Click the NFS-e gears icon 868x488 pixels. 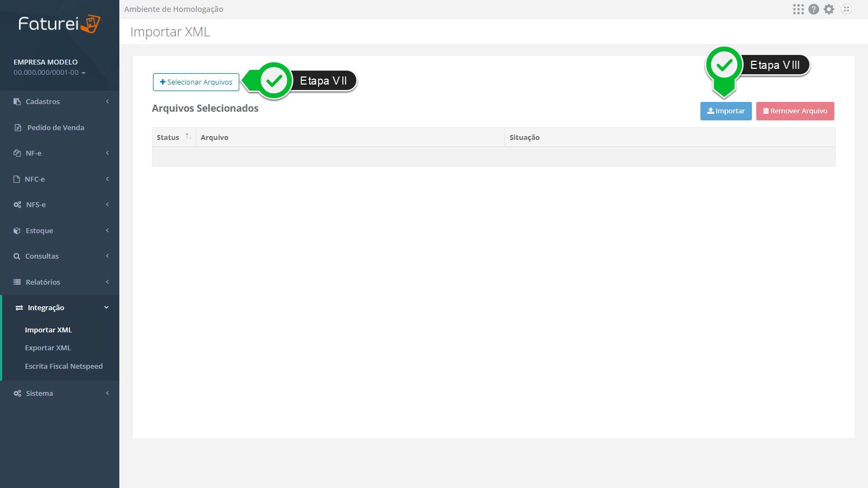pos(17,204)
